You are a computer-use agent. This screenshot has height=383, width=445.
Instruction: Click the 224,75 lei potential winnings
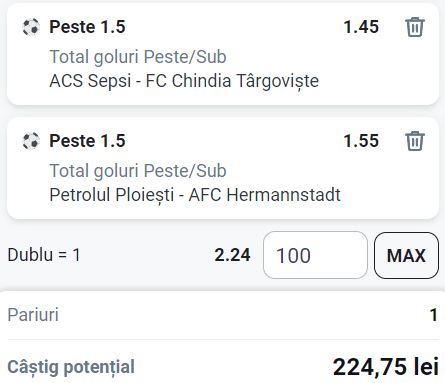coord(385,367)
